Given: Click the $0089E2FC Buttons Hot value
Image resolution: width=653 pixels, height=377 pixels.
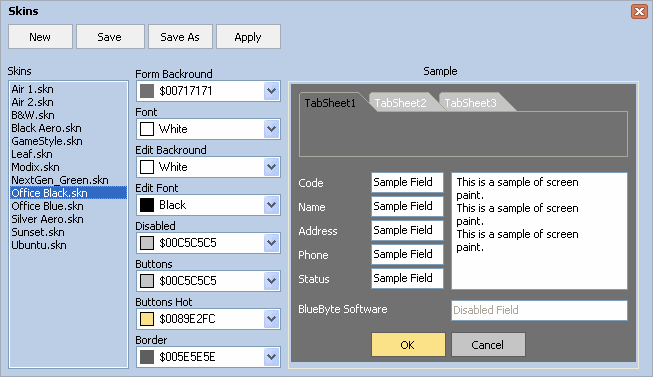Looking at the screenshot, I should 187,319.
